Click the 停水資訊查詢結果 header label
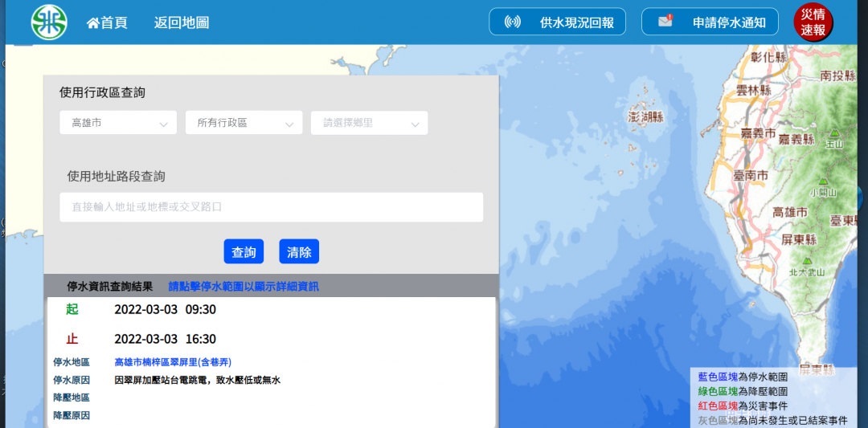Screen dimensions: 868x428 click(109, 287)
